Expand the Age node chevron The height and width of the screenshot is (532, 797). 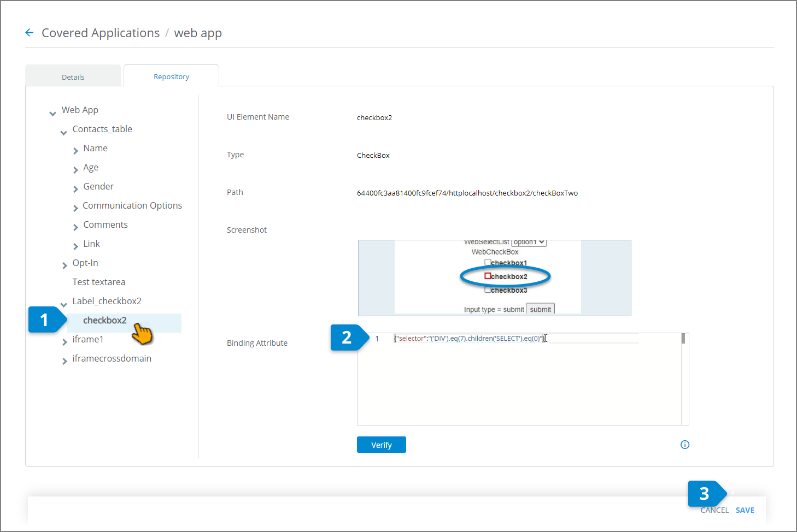coord(75,170)
